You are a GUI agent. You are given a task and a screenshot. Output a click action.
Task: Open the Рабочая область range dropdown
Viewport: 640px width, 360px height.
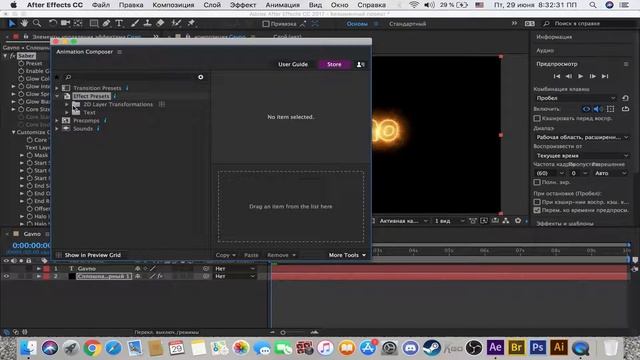point(582,137)
